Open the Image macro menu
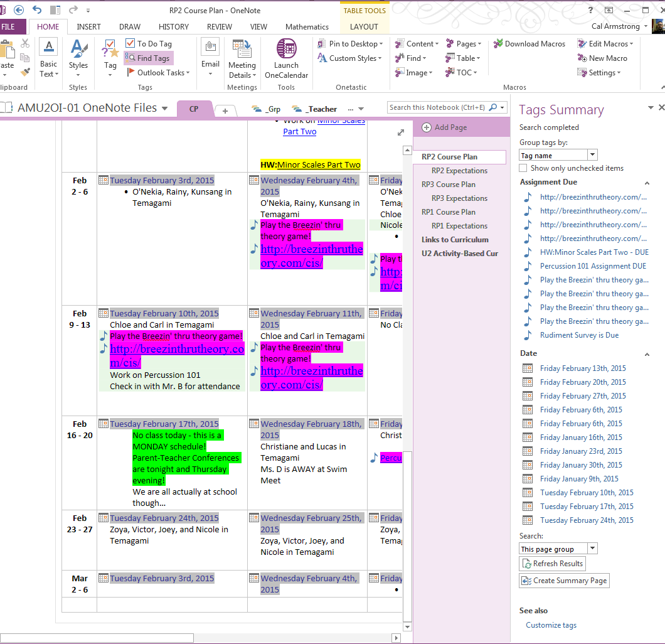The width and height of the screenshot is (665, 644). 413,73
